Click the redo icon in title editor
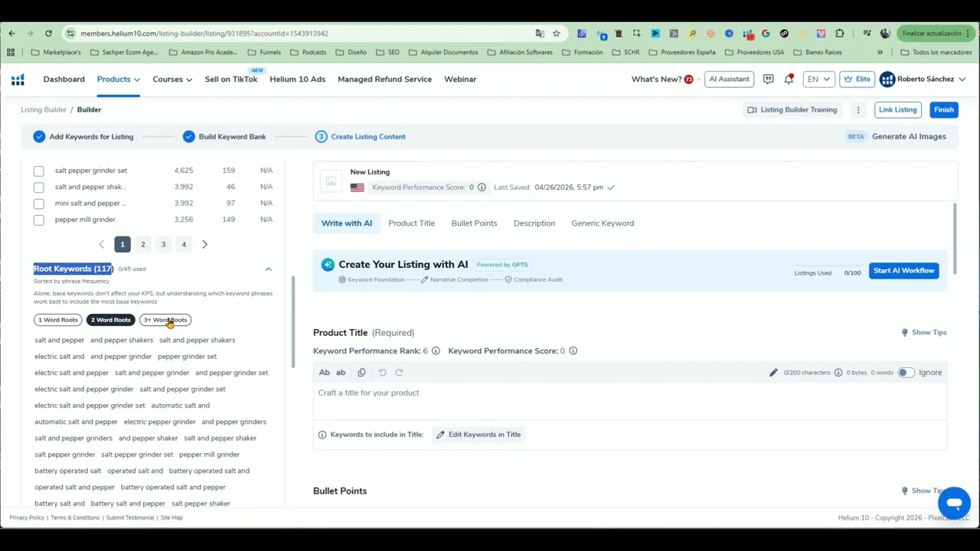Viewport: 980px width, 551px height. 399,373
